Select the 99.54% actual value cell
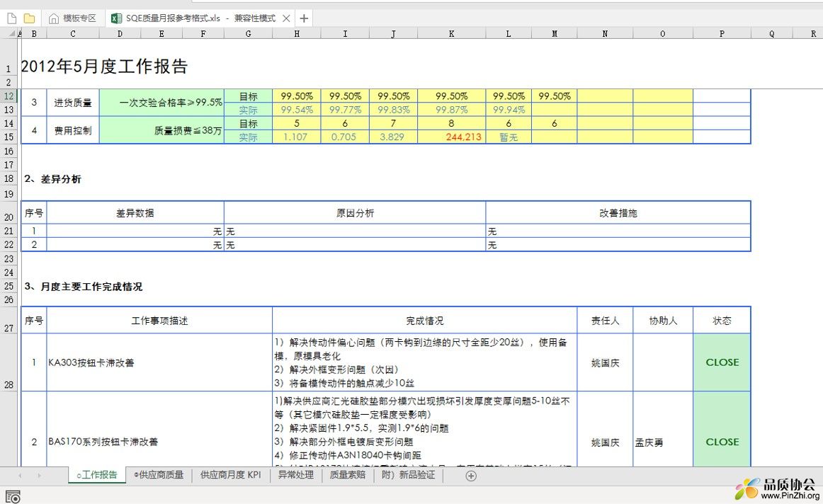 [x=297, y=110]
